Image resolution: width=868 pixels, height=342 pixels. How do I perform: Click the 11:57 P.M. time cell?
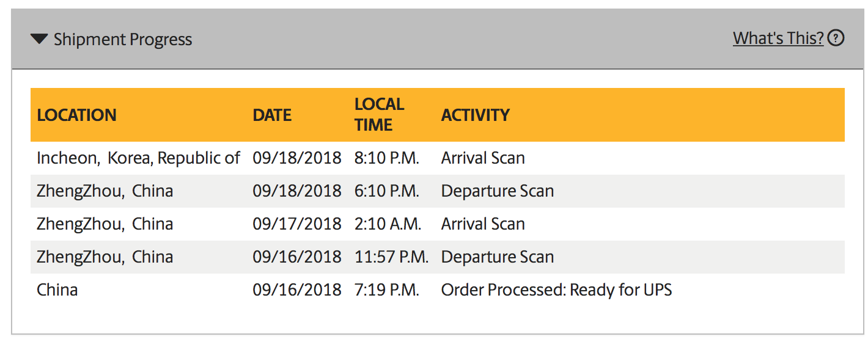click(391, 257)
